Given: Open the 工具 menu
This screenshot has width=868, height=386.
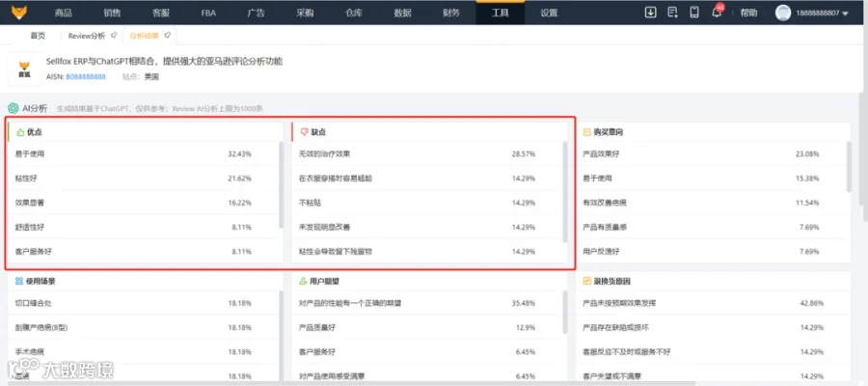Looking at the screenshot, I should (x=500, y=13).
